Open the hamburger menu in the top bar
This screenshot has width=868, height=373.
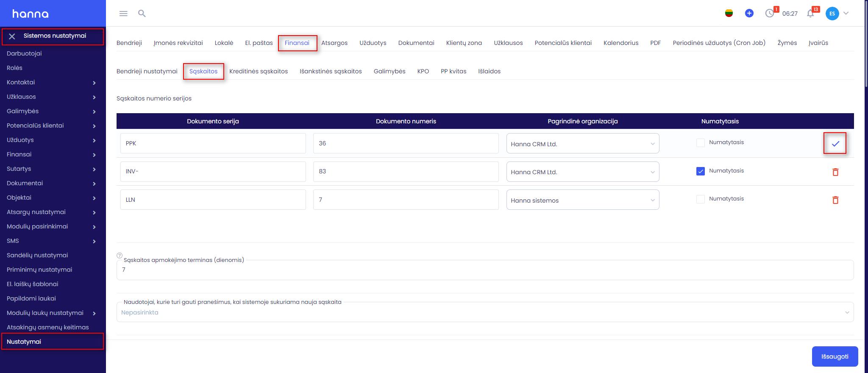[x=123, y=14]
